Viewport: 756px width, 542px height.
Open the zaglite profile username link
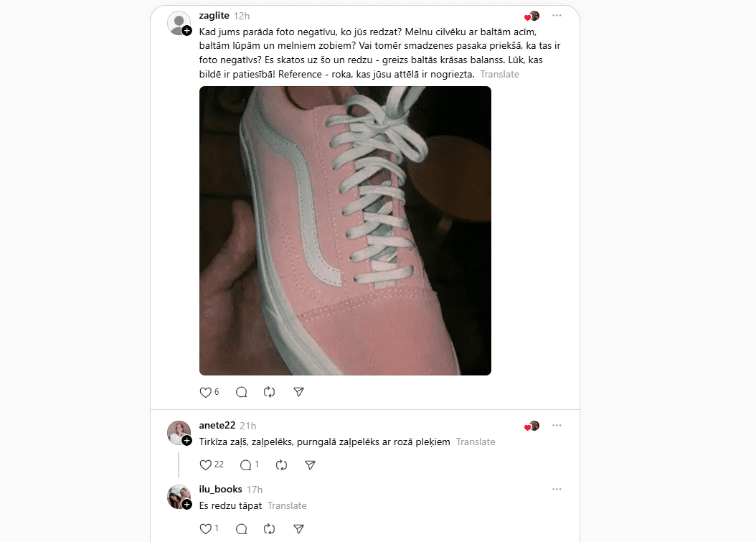tap(214, 16)
